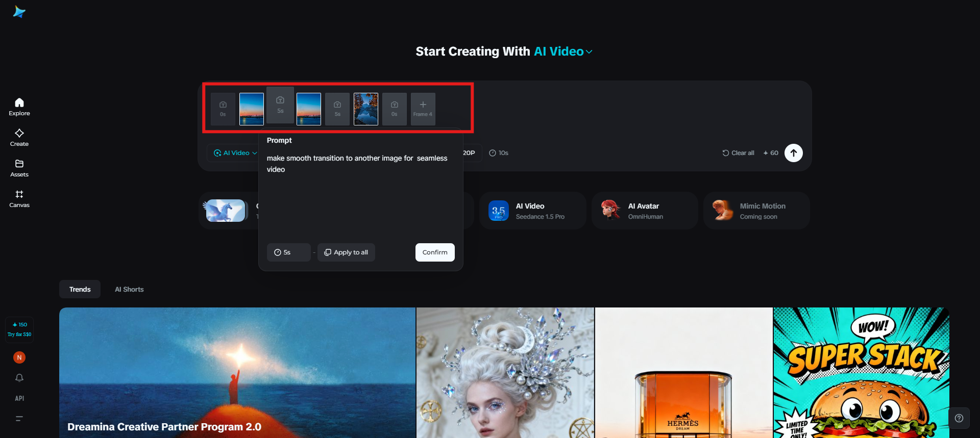
Task: Select the 5s transition before the autumn lake frame
Action: tap(337, 109)
